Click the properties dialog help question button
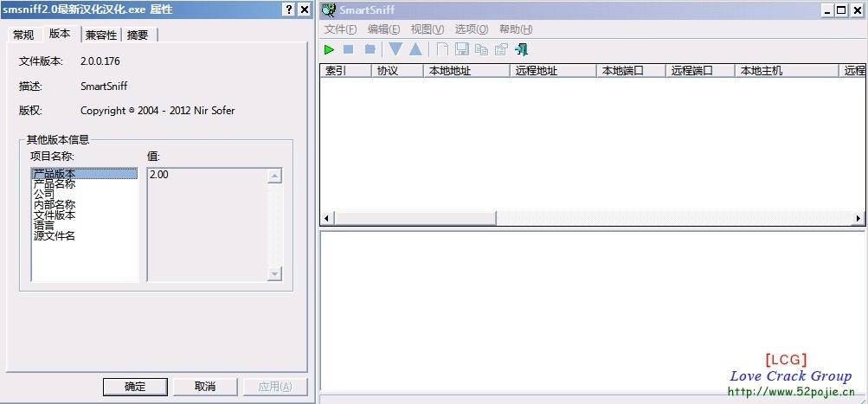Screen dimensions: 868x404 (x=288, y=10)
